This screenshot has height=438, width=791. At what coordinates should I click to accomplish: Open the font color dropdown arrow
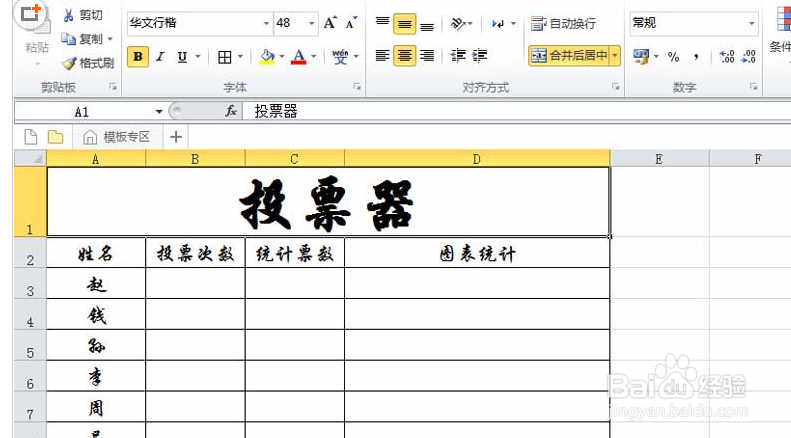314,57
